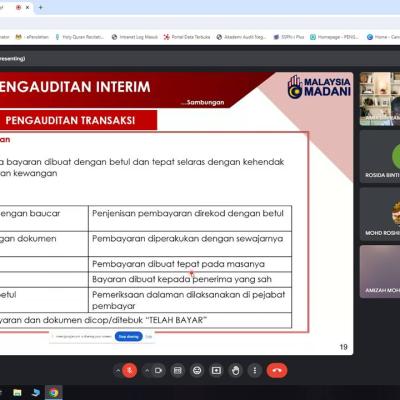Select the ROSIDA BINTI participant tile
400x400 pixels.
tap(380, 157)
